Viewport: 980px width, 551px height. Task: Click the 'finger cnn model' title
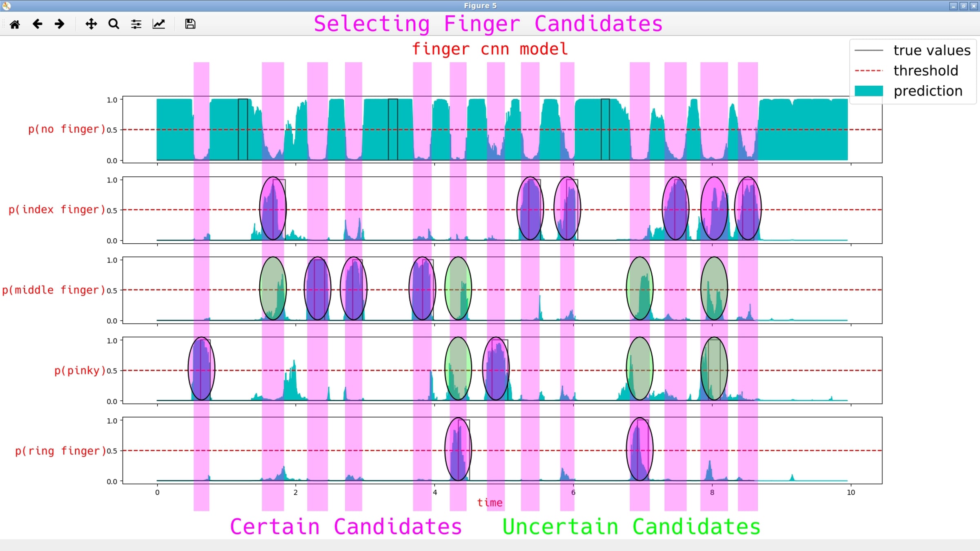490,49
